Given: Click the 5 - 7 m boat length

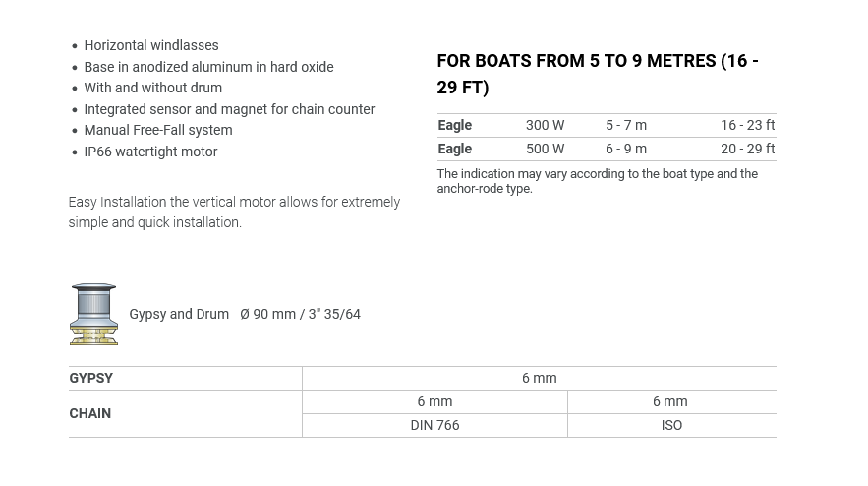Looking at the screenshot, I should [x=626, y=125].
